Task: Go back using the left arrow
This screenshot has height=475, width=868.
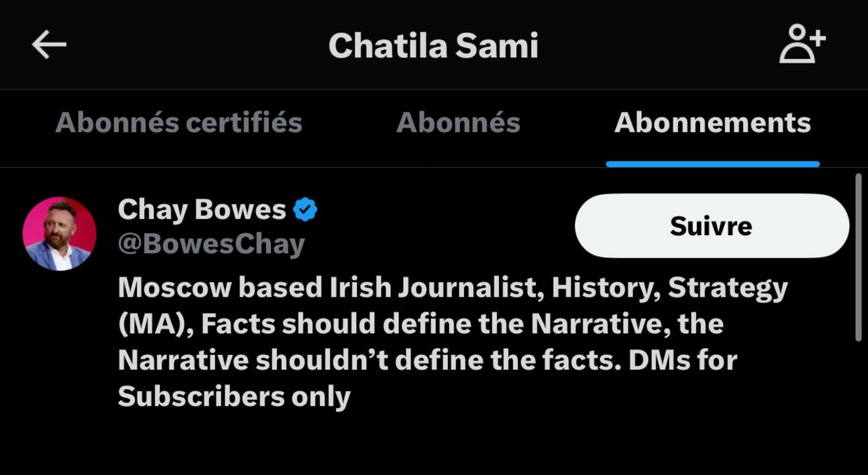Action: pyautogui.click(x=49, y=44)
